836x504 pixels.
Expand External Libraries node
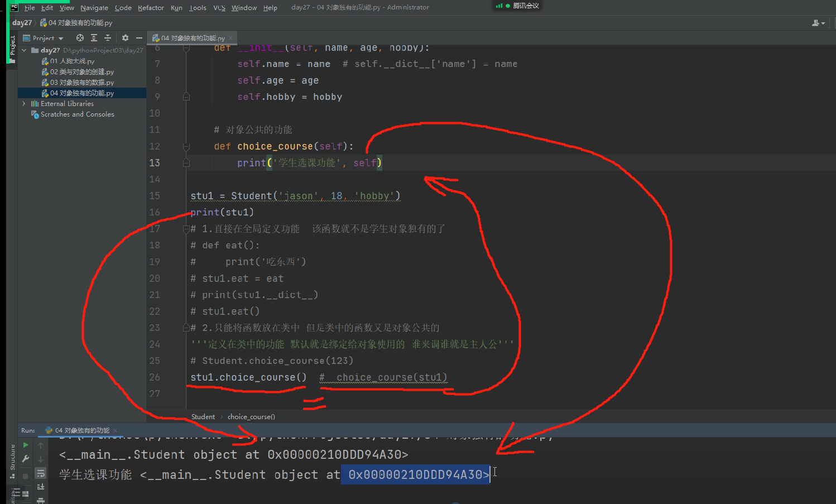pyautogui.click(x=24, y=104)
